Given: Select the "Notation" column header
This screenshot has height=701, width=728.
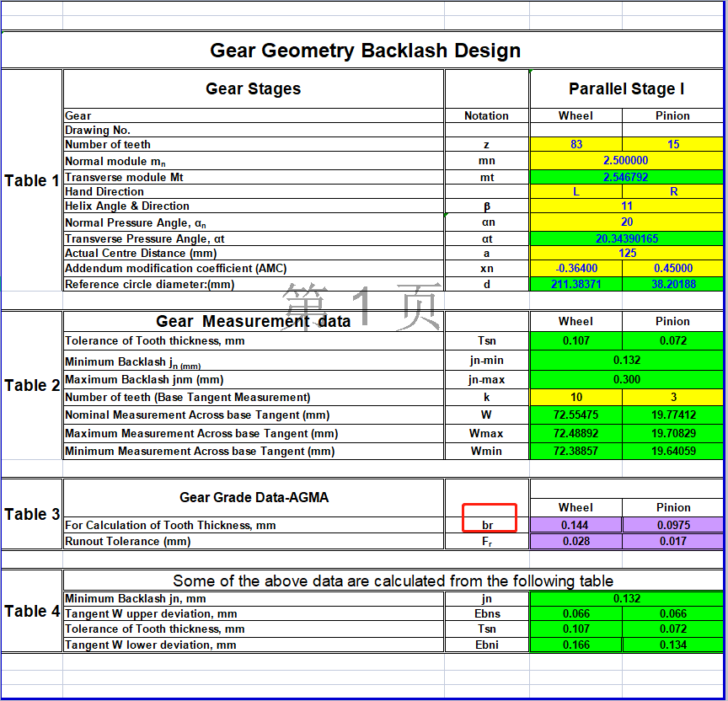Looking at the screenshot, I should coord(486,115).
